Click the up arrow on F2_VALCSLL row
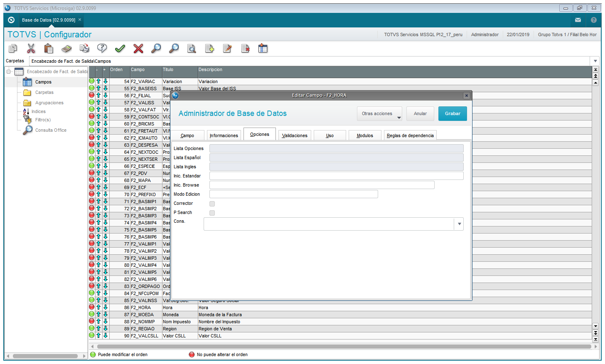 (x=98, y=336)
